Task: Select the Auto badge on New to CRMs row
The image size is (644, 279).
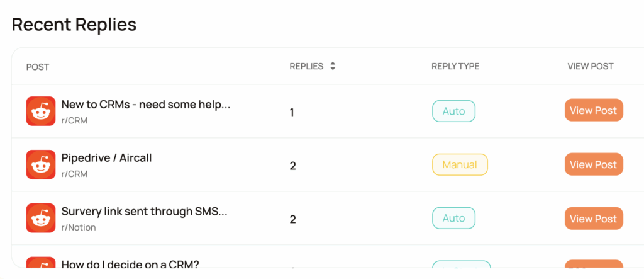Action: (x=453, y=111)
